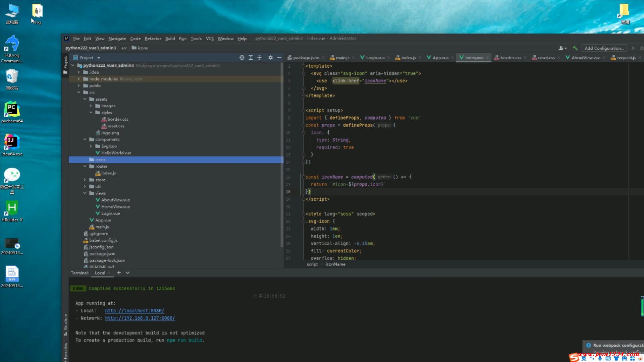Hide the Project panel with the minus icon
Image resolution: width=644 pixels, height=362 pixels.
point(279,58)
